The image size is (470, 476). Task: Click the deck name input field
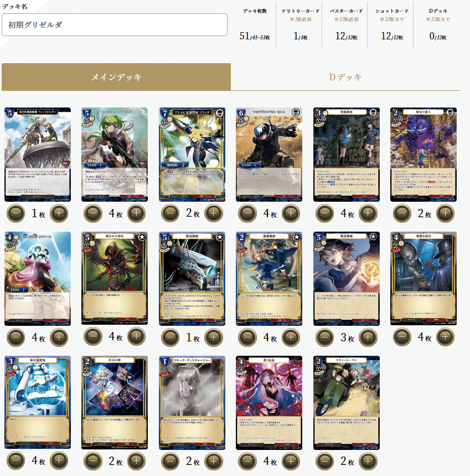click(x=115, y=24)
